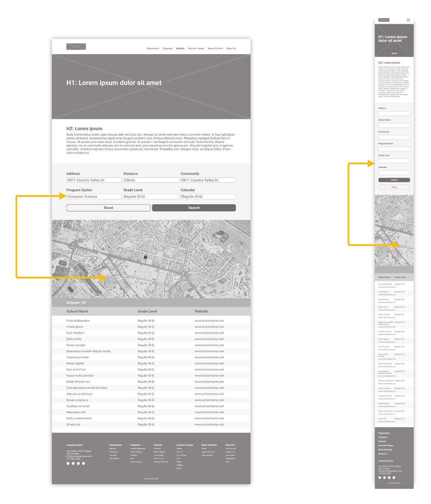Click Contact Us link in desktop footer
Viewport: 431px width, 504px height.
(230, 452)
